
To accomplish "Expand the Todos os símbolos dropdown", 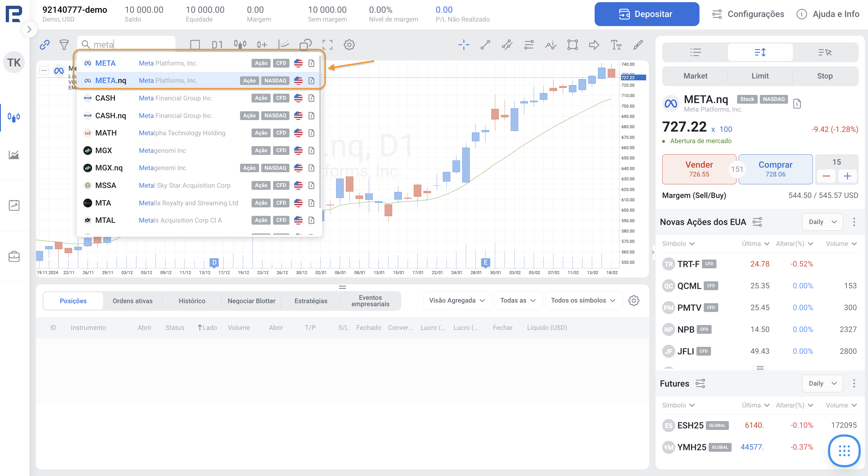I will click(583, 300).
